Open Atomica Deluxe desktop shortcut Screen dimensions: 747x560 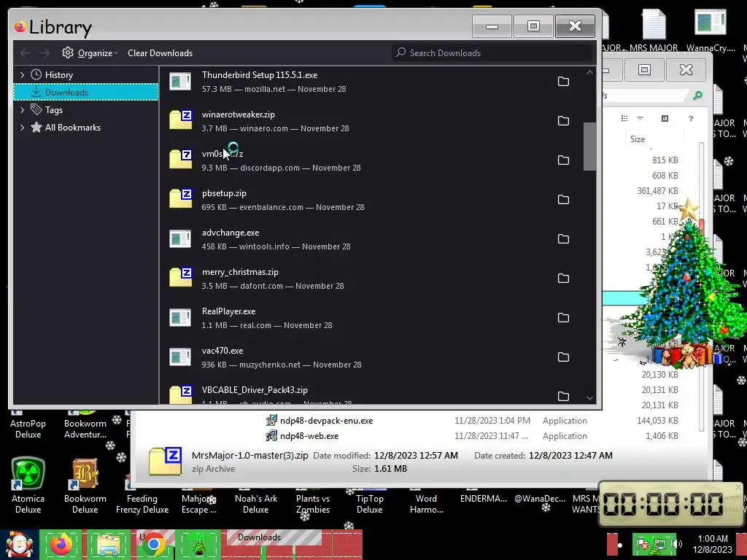(x=28, y=486)
